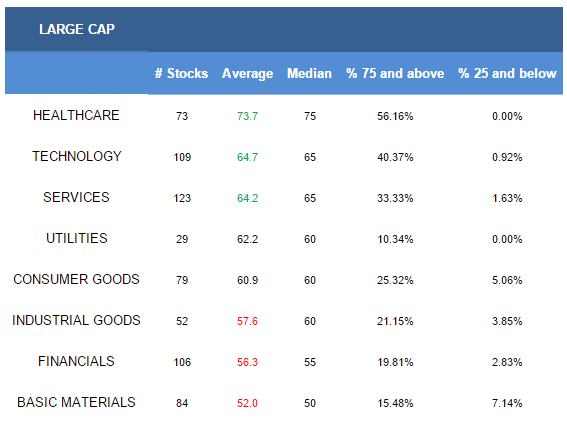Click the INDUSTRIAL GOODS row label

click(x=76, y=320)
